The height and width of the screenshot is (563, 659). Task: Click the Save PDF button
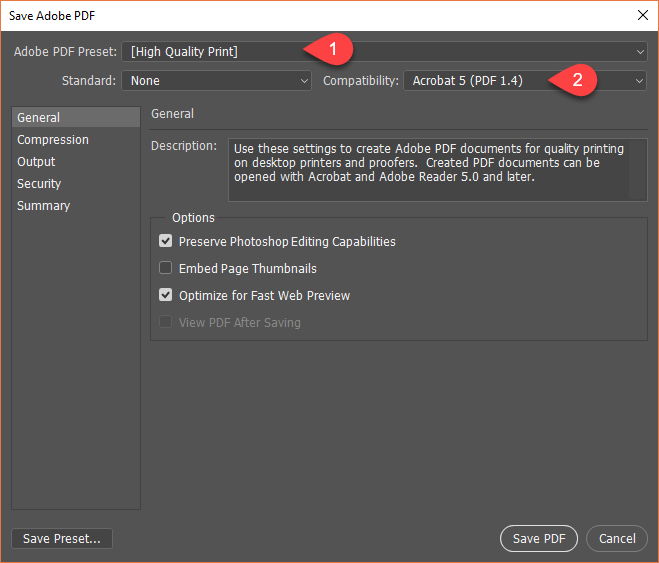tap(539, 539)
